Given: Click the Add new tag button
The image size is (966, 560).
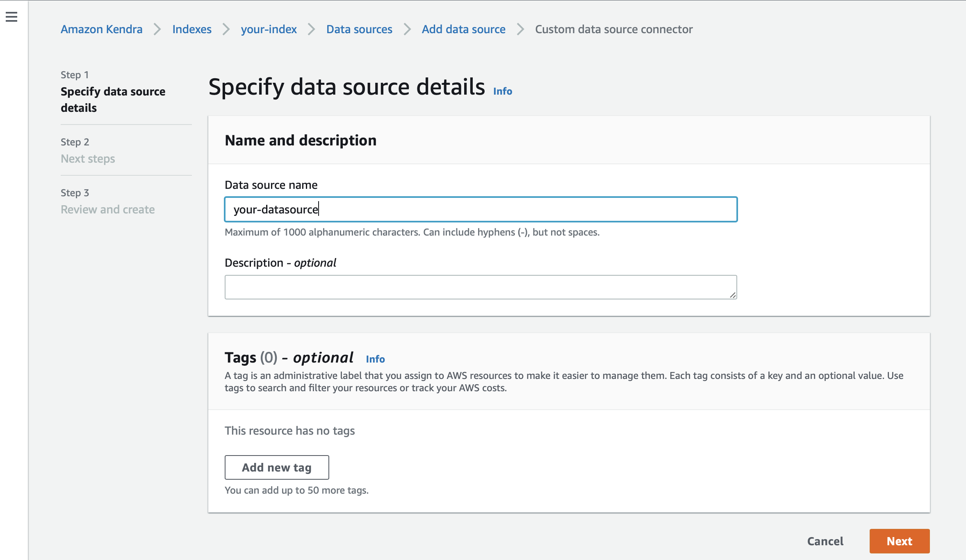Looking at the screenshot, I should click(276, 467).
